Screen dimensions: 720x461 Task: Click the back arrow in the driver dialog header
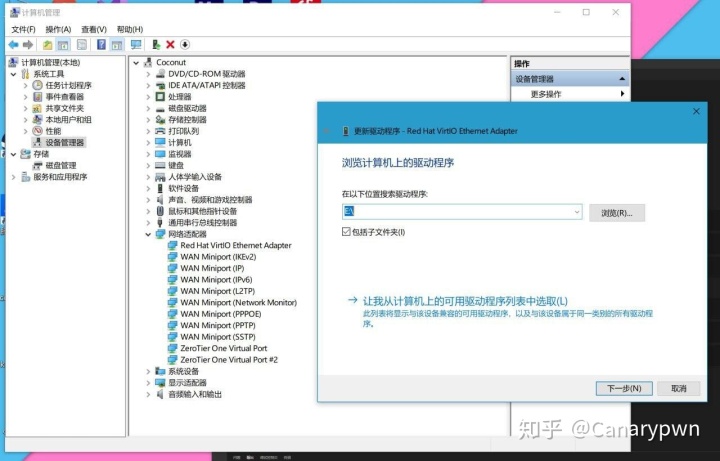click(326, 131)
